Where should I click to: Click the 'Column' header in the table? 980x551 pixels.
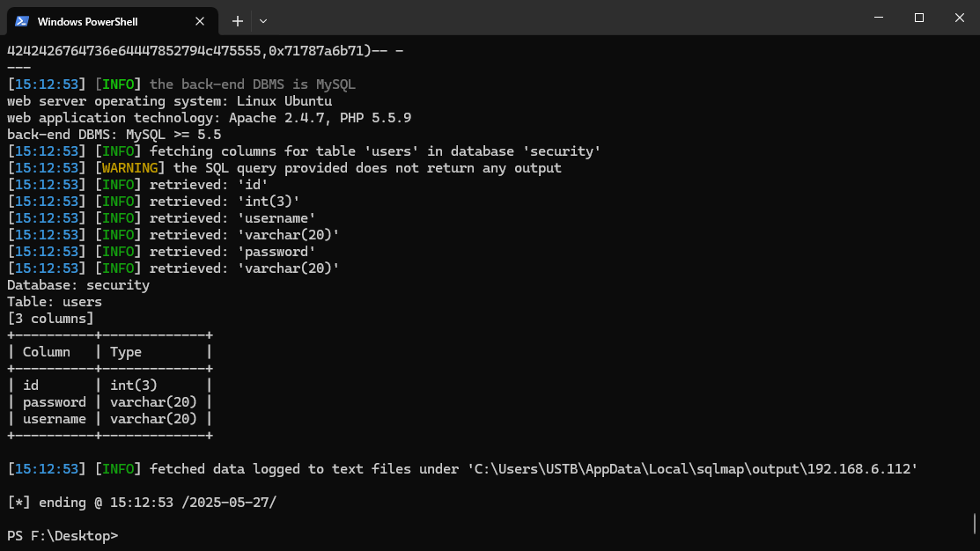point(47,352)
